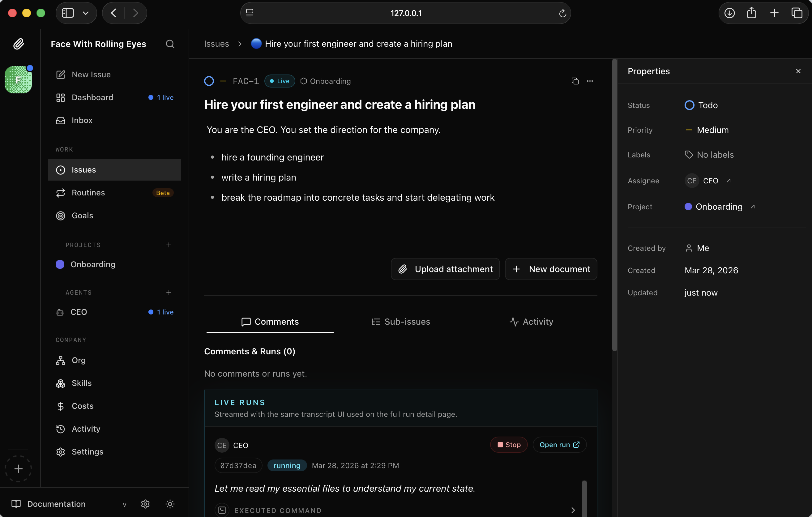
Task: Open the Org company page
Action: [78, 361]
